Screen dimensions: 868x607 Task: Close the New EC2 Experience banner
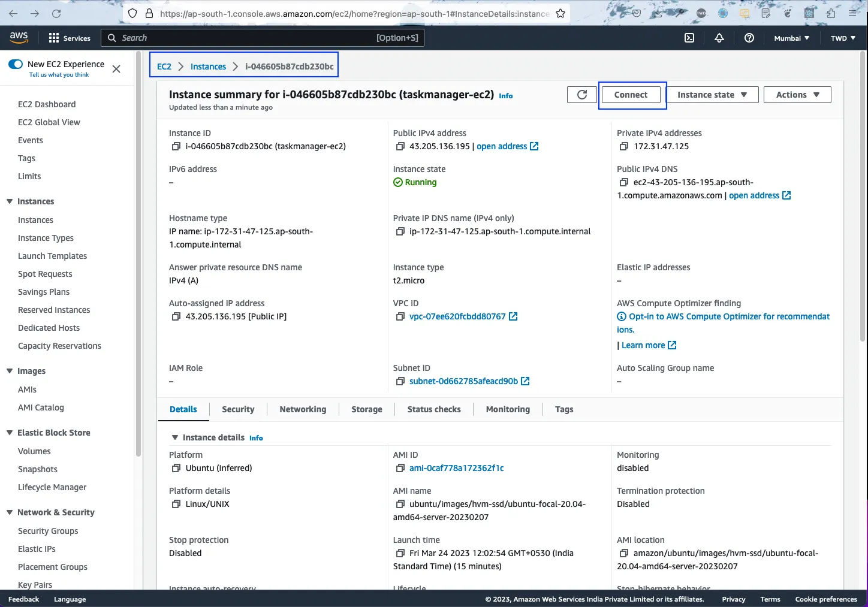tap(116, 69)
